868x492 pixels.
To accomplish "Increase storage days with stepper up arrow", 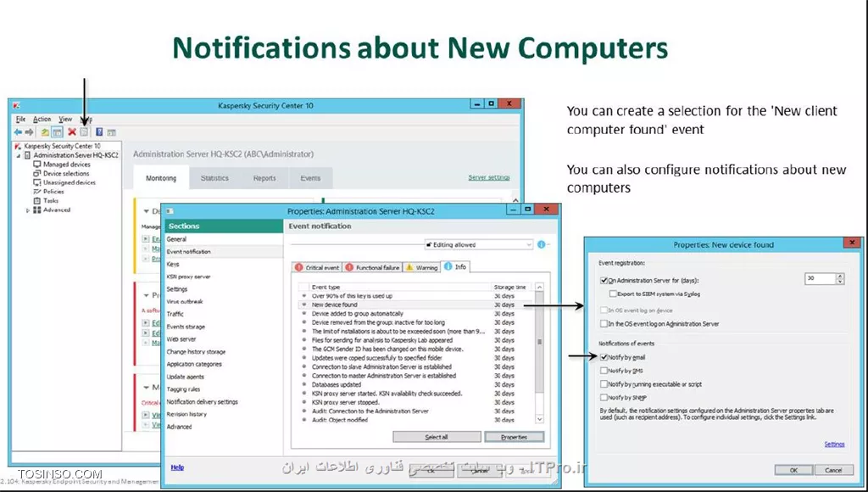I will coord(840,276).
